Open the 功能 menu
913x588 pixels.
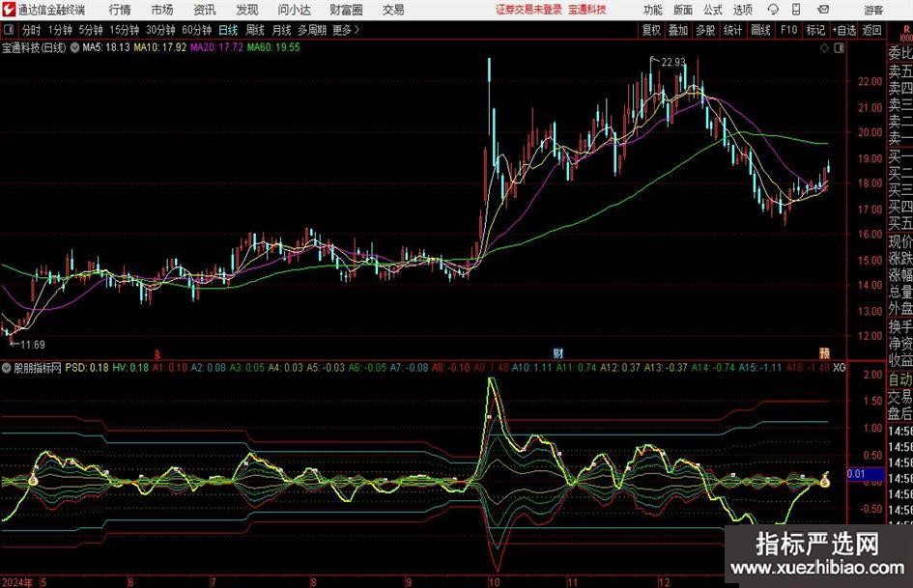(653, 10)
